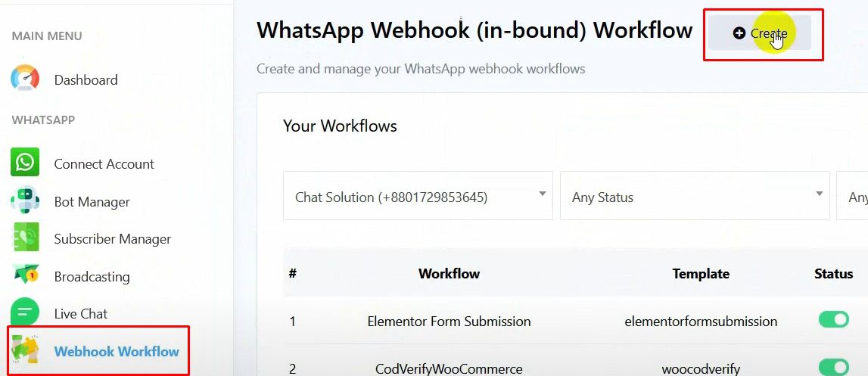The image size is (868, 376).
Task: Open the Chat Solution account dropdown
Action: (418, 197)
